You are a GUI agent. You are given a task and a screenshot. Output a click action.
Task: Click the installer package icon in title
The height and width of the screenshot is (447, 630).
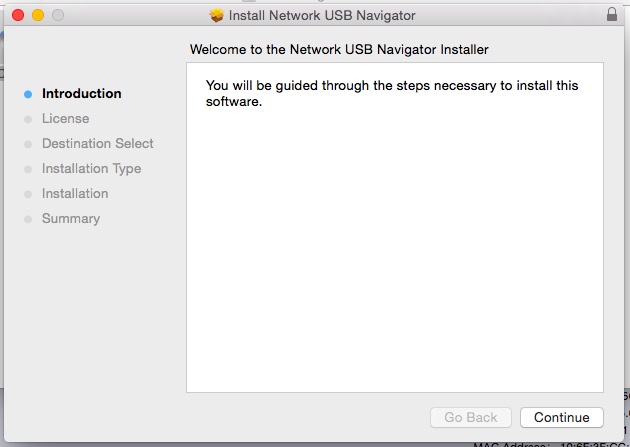coord(217,15)
